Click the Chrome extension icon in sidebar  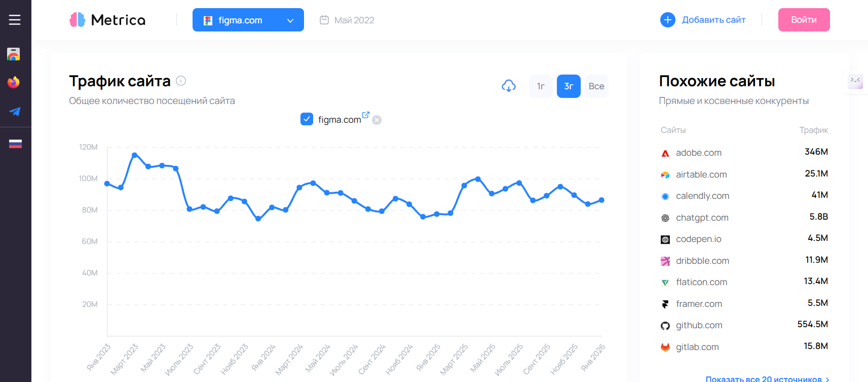point(14,54)
